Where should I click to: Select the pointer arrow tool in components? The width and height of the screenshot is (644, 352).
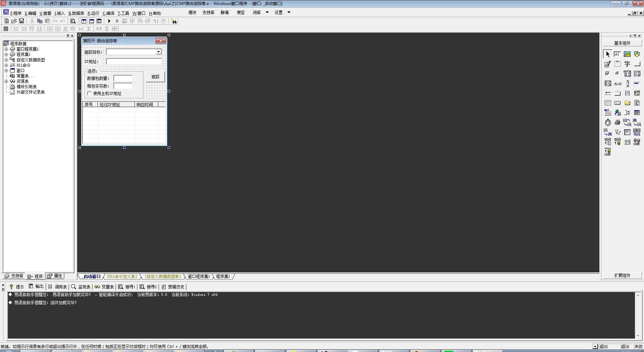608,54
